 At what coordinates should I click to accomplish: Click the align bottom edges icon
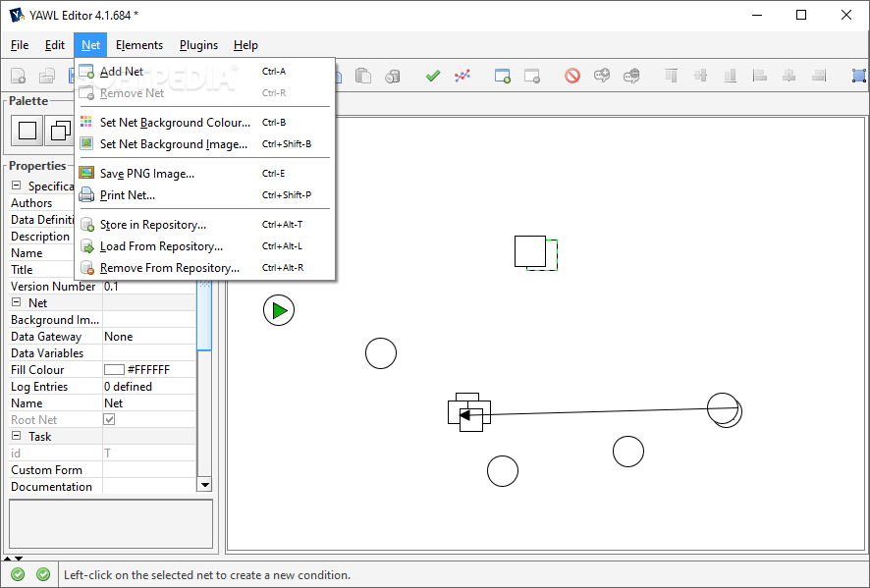pyautogui.click(x=731, y=76)
